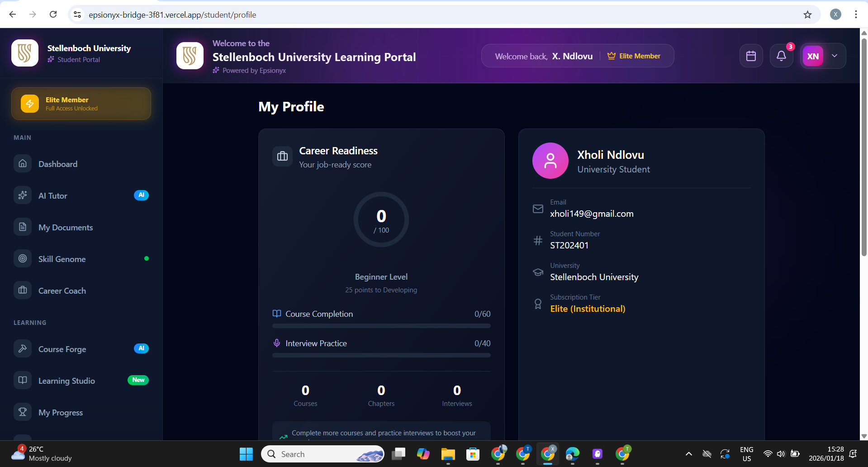The image size is (868, 467).
Task: Click the My Progress trophy icon
Action: tap(23, 412)
